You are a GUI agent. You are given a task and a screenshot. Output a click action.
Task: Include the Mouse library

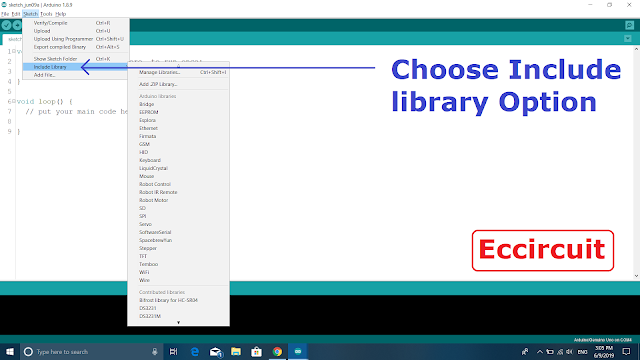point(178,176)
